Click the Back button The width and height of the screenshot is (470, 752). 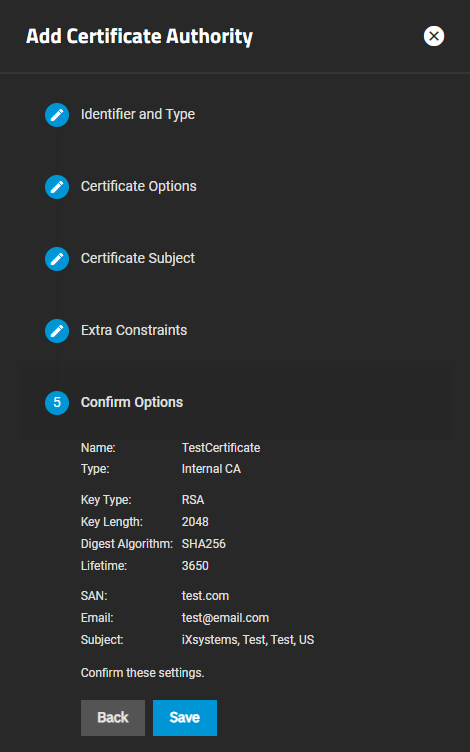[113, 717]
